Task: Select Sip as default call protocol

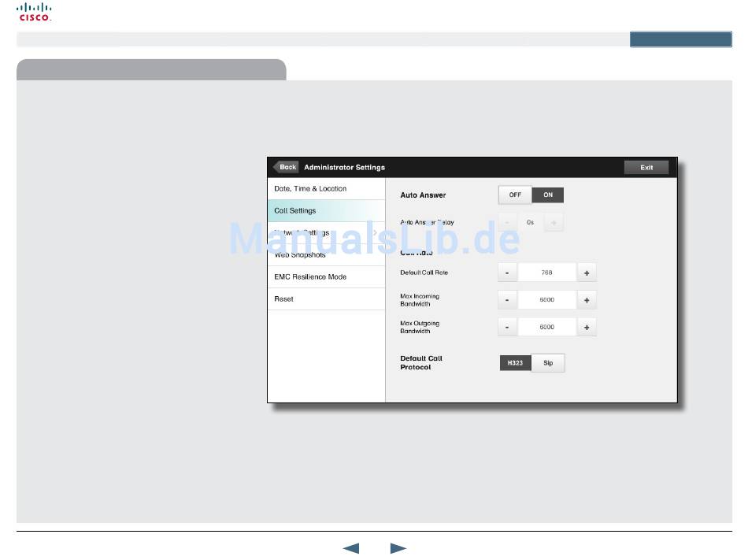Action: point(548,363)
